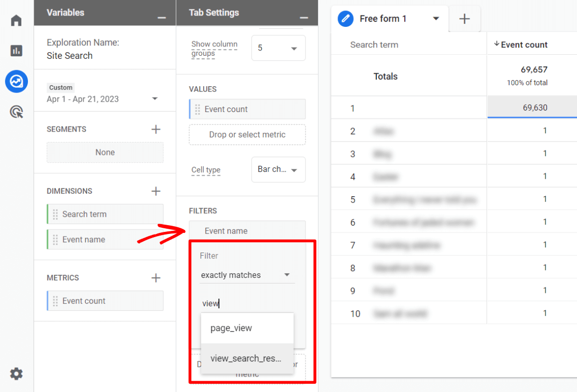Collapse the Tab Settings panel
577x392 pixels.
(x=304, y=18)
